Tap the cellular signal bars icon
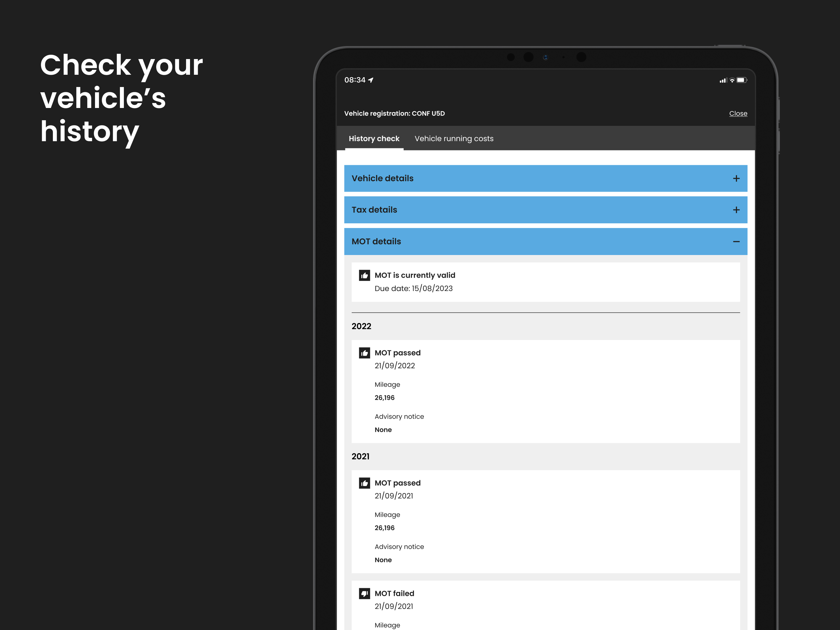Screen dimensions: 840x630 [723, 81]
